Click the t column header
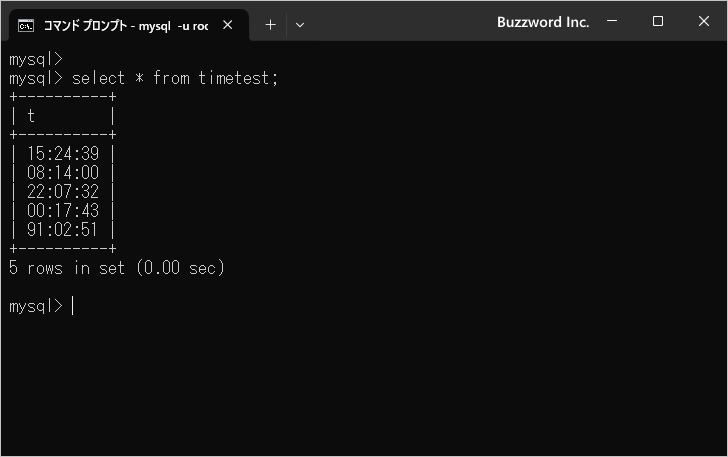Image resolution: width=728 pixels, height=457 pixels. tap(32, 116)
